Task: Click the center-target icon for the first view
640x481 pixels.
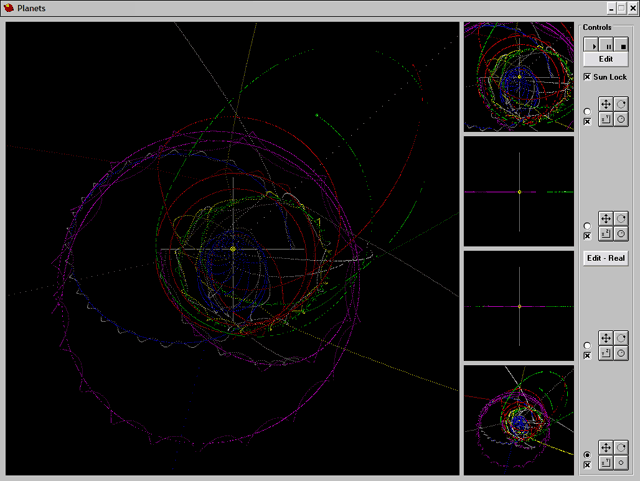Action: (621, 119)
